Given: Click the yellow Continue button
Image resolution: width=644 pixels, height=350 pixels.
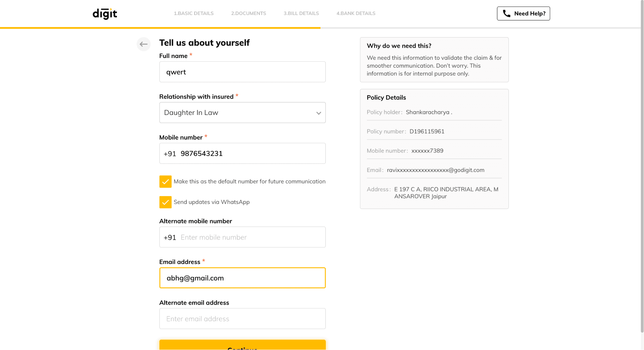Looking at the screenshot, I should pyautogui.click(x=242, y=345).
